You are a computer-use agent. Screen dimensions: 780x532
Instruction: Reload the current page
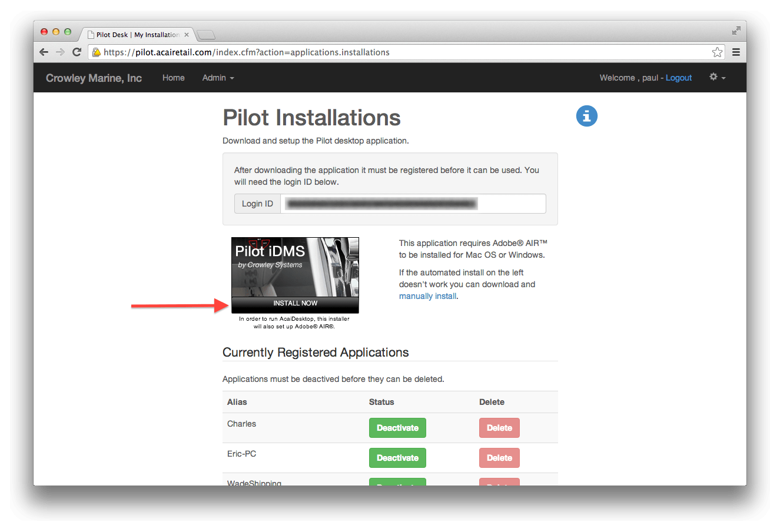[77, 52]
